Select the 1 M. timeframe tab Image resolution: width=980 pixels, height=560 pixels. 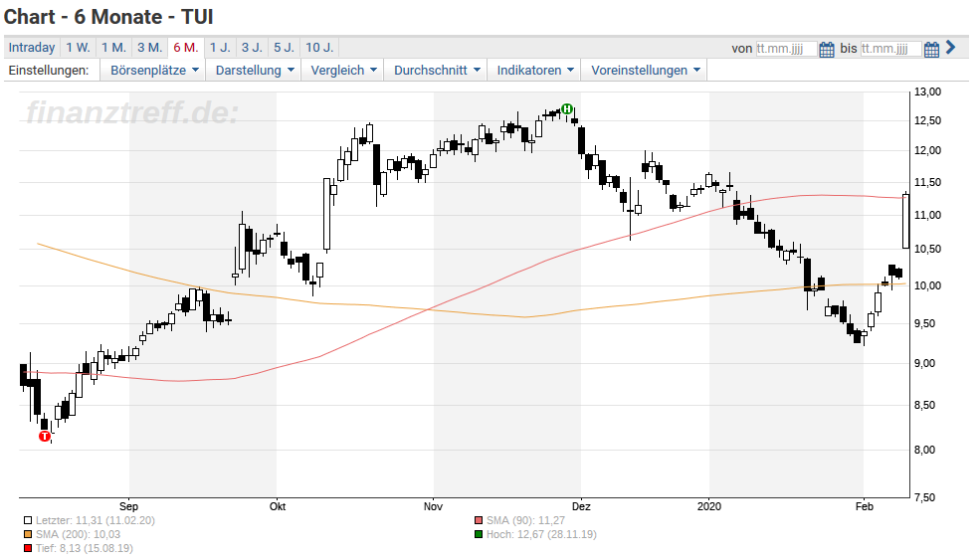tap(113, 48)
